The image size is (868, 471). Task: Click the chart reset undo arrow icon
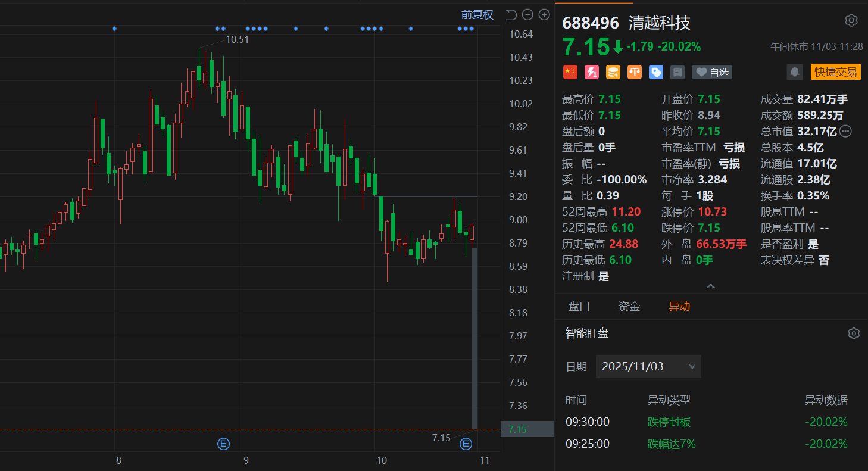[x=511, y=15]
